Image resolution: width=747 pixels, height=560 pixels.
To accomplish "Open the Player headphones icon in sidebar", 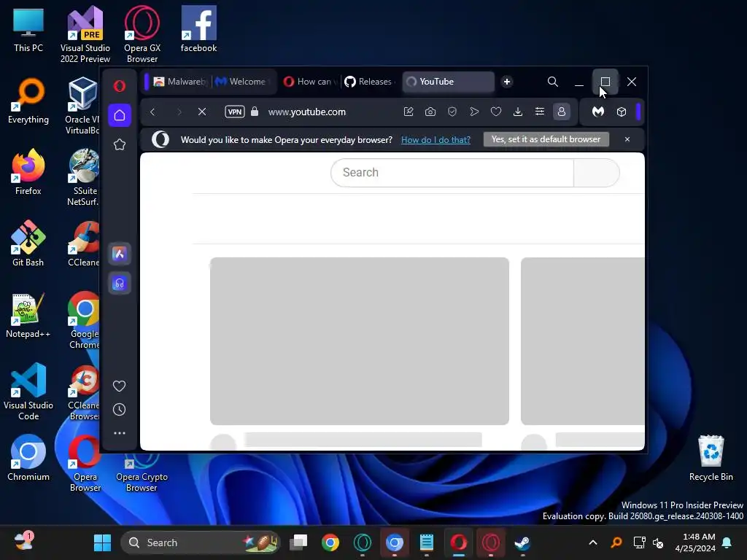I will pyautogui.click(x=120, y=284).
